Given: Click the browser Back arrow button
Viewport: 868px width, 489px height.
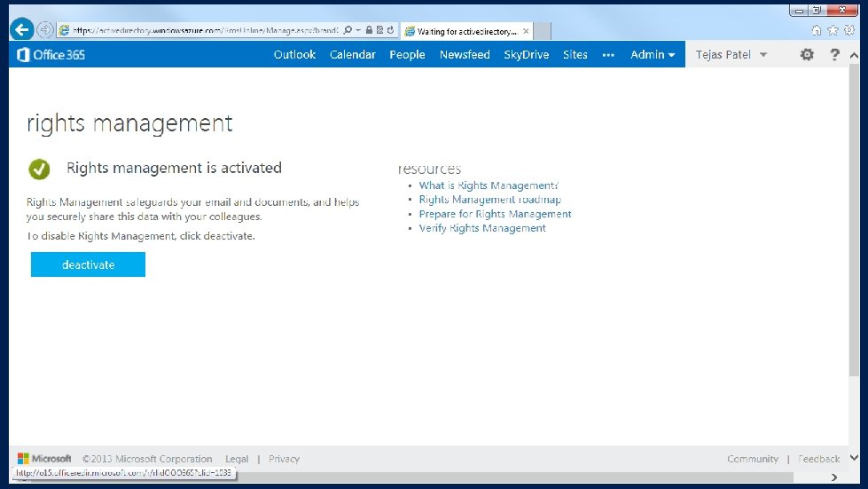Looking at the screenshot, I should pos(21,29).
